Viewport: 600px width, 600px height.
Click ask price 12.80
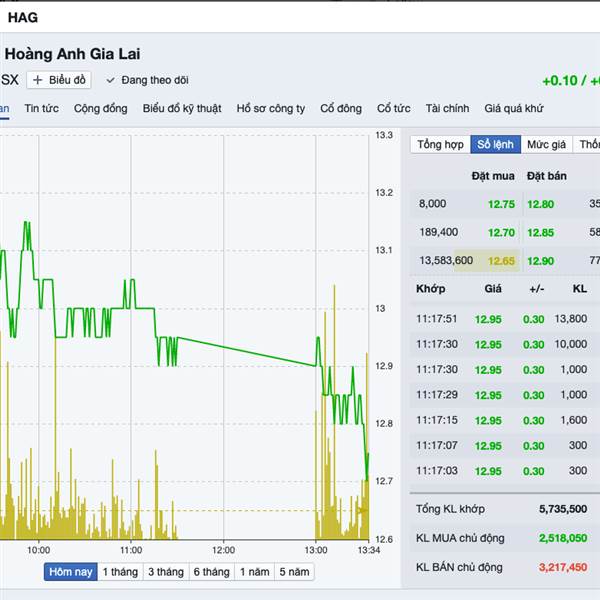point(541,204)
